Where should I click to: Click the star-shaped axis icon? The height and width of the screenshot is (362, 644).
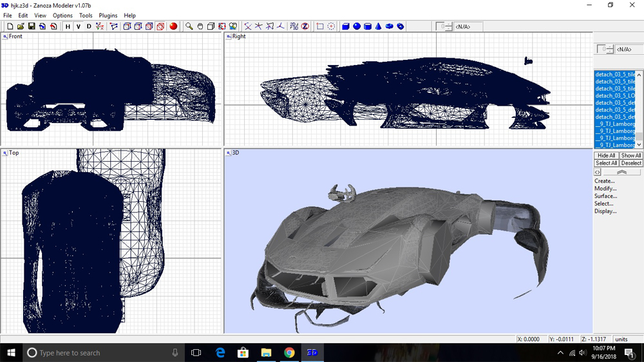(258, 26)
